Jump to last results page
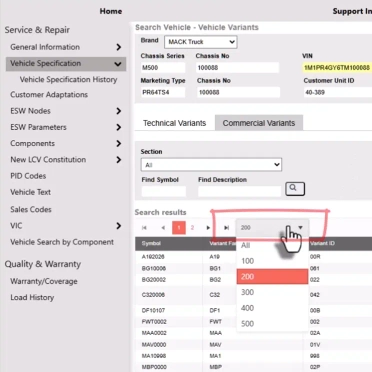The width and height of the screenshot is (372, 372). (226, 228)
